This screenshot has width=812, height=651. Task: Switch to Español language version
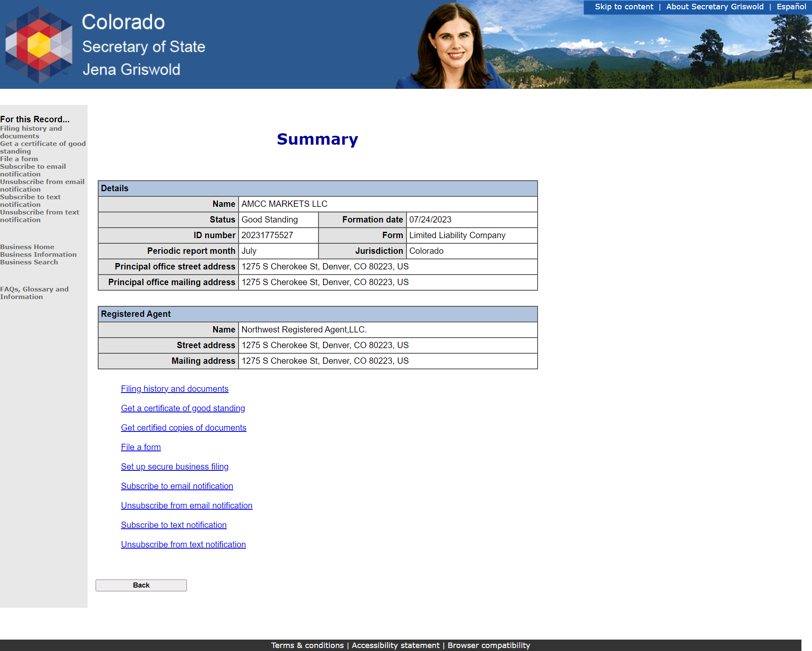791,7
